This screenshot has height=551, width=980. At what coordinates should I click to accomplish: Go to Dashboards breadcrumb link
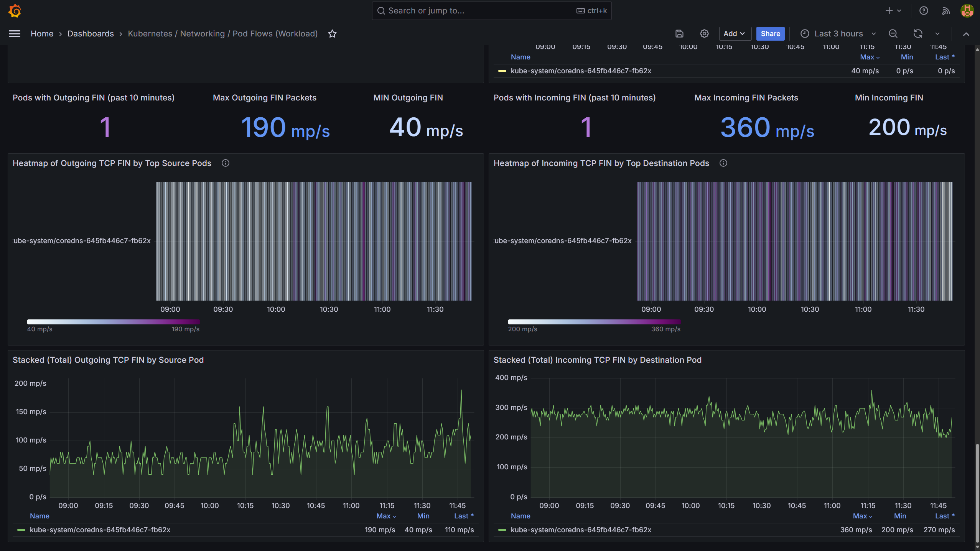(91, 34)
